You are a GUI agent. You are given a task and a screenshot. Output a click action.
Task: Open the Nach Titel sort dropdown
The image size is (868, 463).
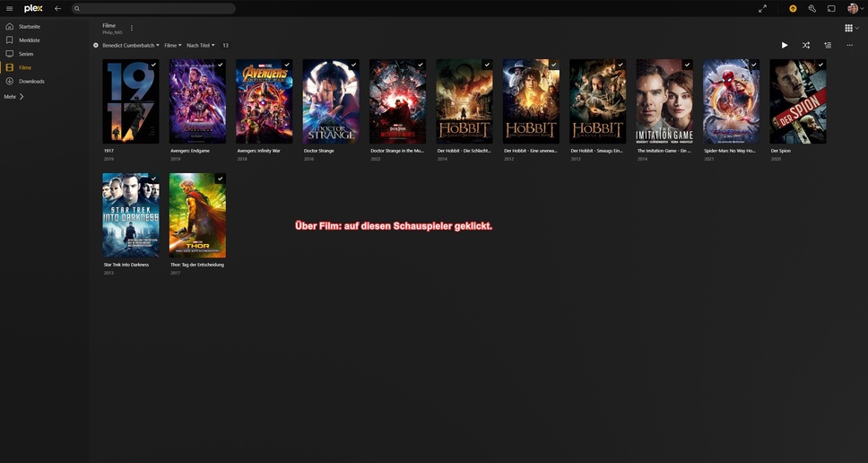click(x=200, y=46)
